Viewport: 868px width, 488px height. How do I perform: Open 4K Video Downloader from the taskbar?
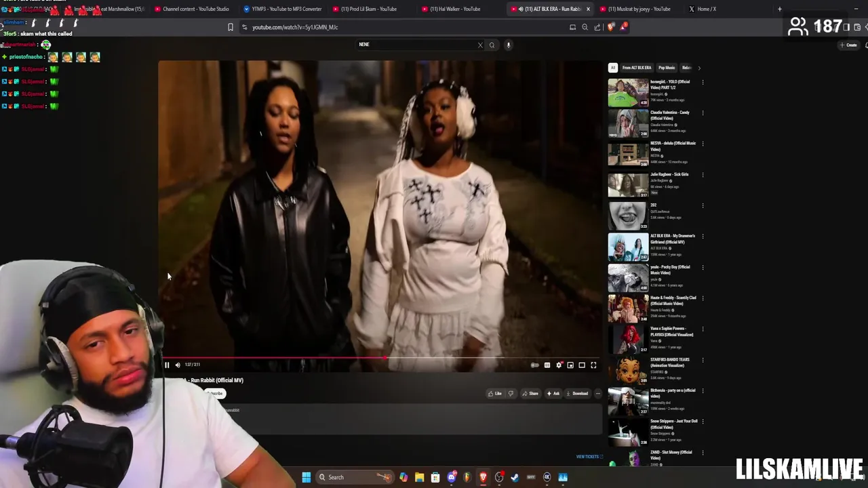pyautogui.click(x=547, y=477)
